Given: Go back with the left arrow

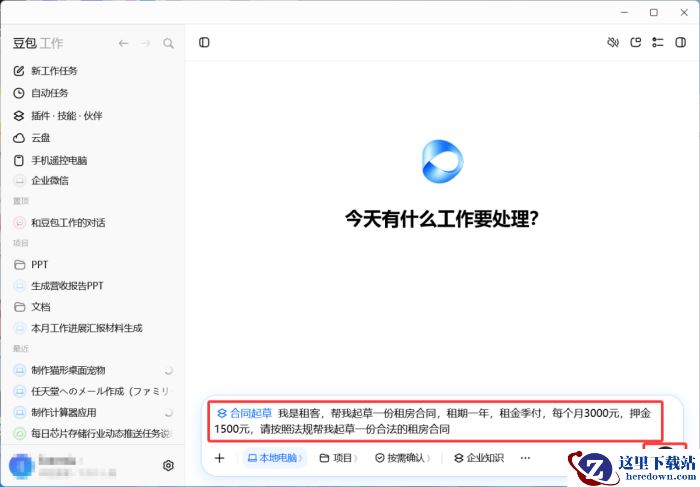Looking at the screenshot, I should coord(124,43).
